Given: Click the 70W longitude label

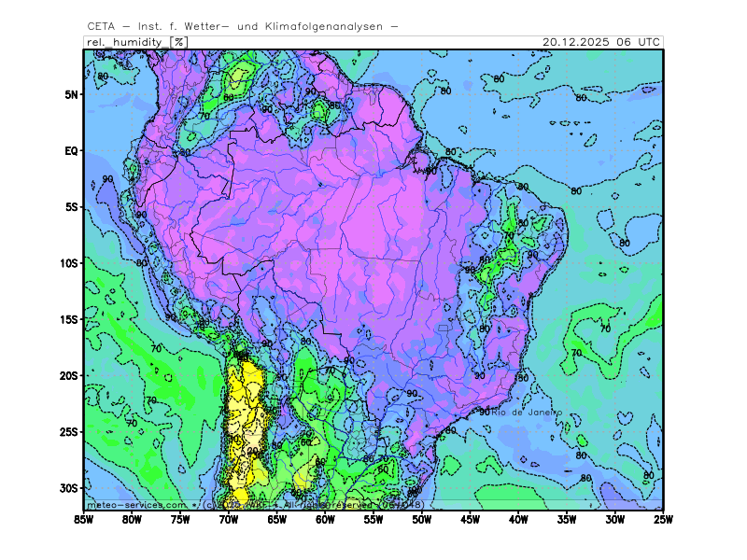Looking at the screenshot, I should [x=228, y=520].
